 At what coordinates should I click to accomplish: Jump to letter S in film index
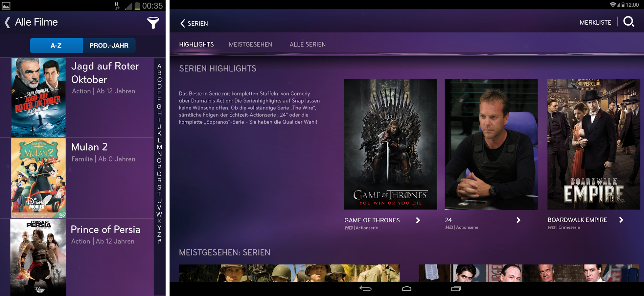[159, 187]
